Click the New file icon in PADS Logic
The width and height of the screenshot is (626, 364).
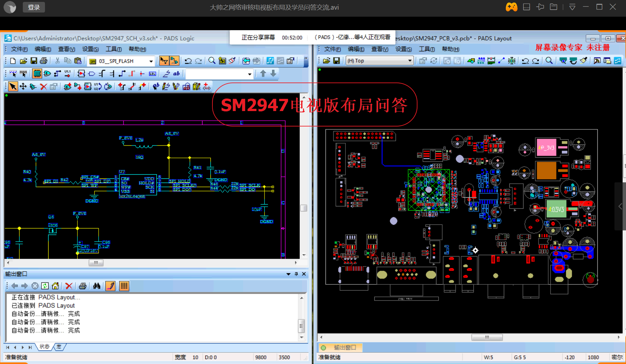coord(13,61)
